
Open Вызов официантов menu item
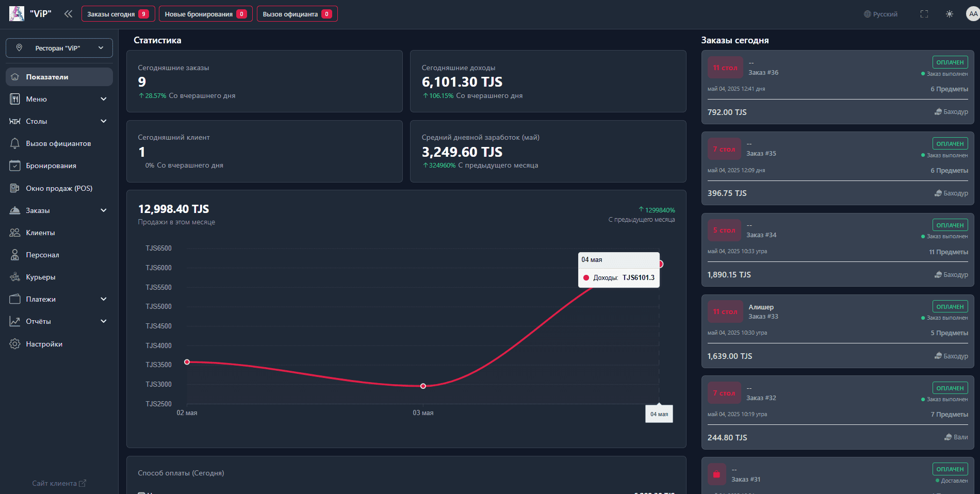59,143
